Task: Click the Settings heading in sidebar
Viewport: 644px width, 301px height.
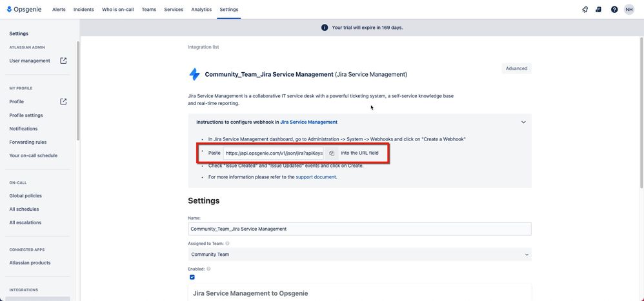Action: click(x=19, y=34)
